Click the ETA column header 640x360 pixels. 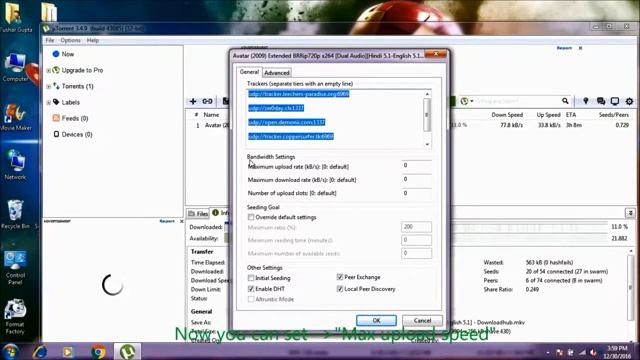coord(571,115)
